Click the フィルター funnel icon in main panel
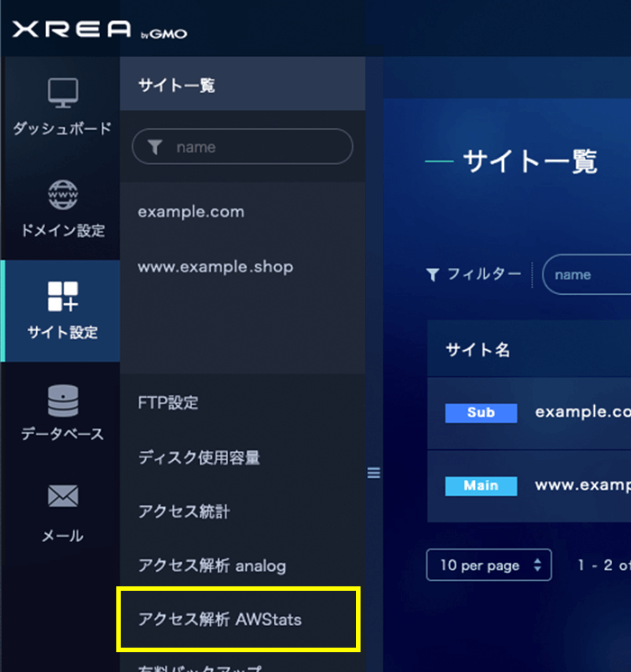This screenshot has height=672, width=631. click(x=433, y=275)
